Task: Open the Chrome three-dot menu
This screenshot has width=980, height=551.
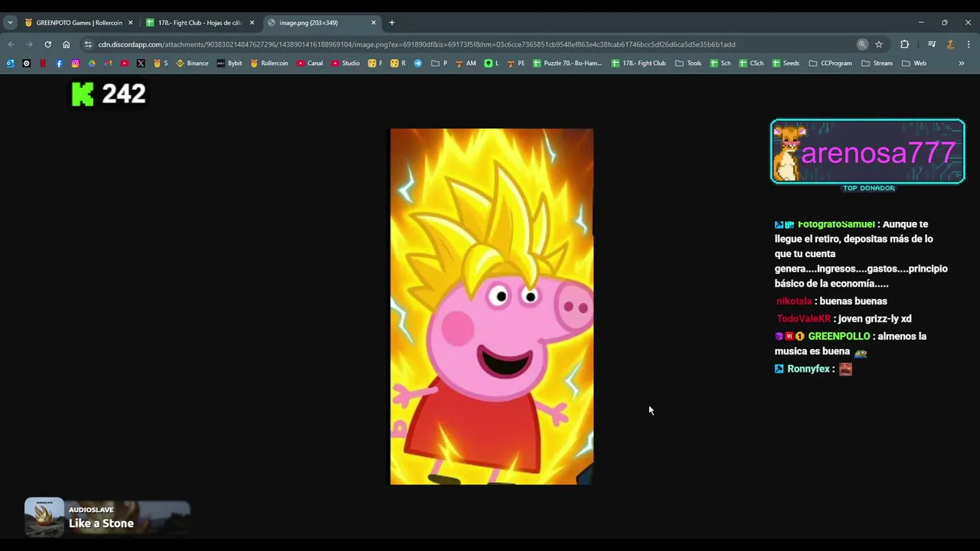Action: (969, 44)
